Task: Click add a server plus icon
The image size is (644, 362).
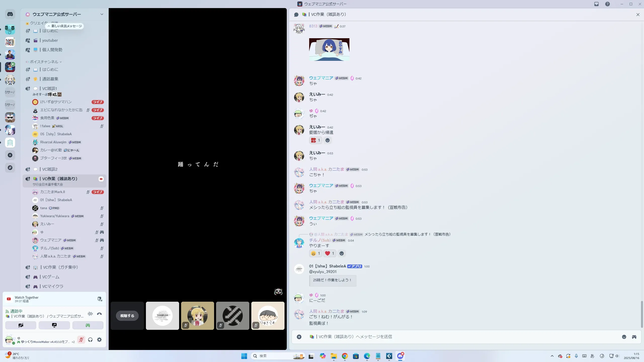Action: click(10, 155)
